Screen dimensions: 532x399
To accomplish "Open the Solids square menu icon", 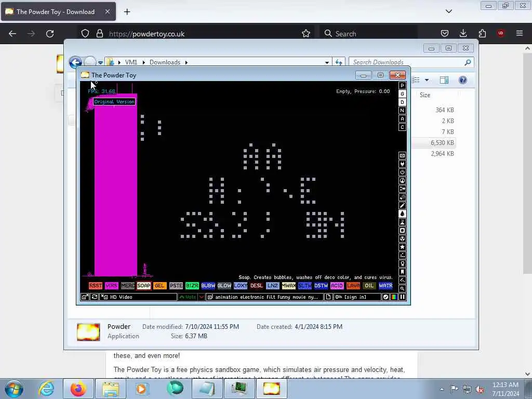I will pyautogui.click(x=403, y=230).
